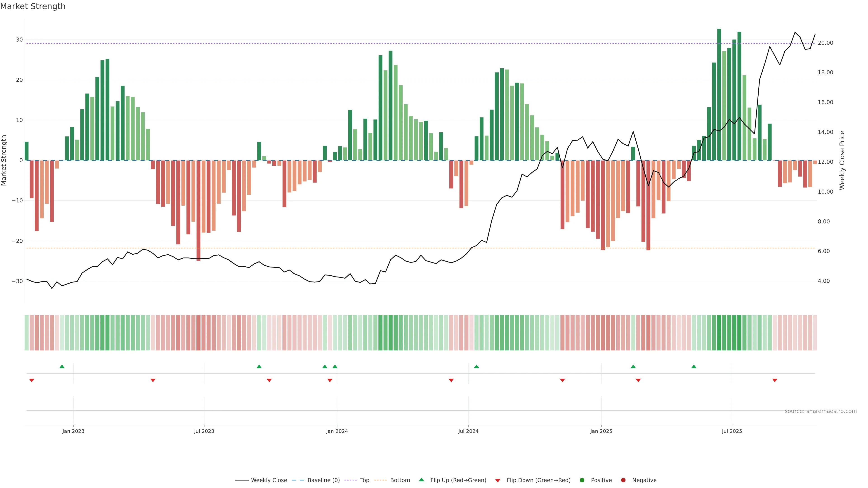Click the Weekly Close Price axis title
The image size is (868, 488).
(x=842, y=160)
